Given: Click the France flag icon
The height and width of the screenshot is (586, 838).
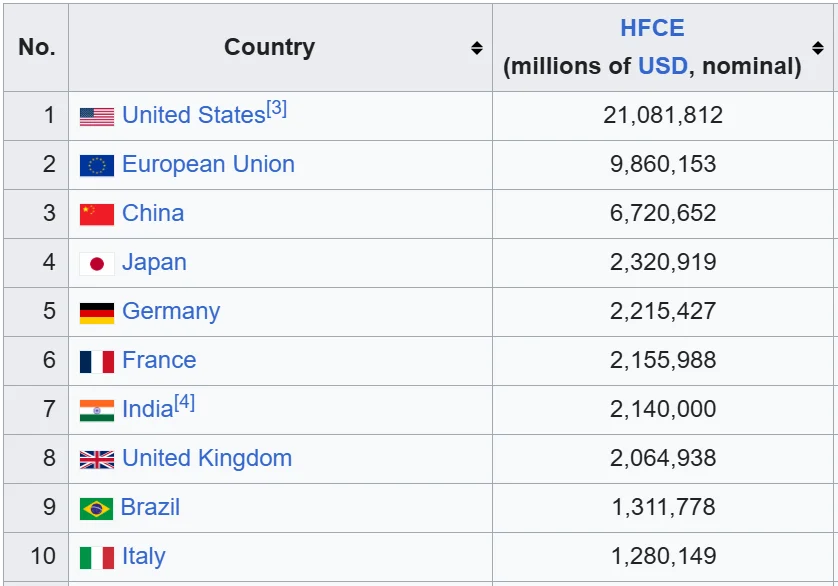Looking at the screenshot, I should [97, 362].
